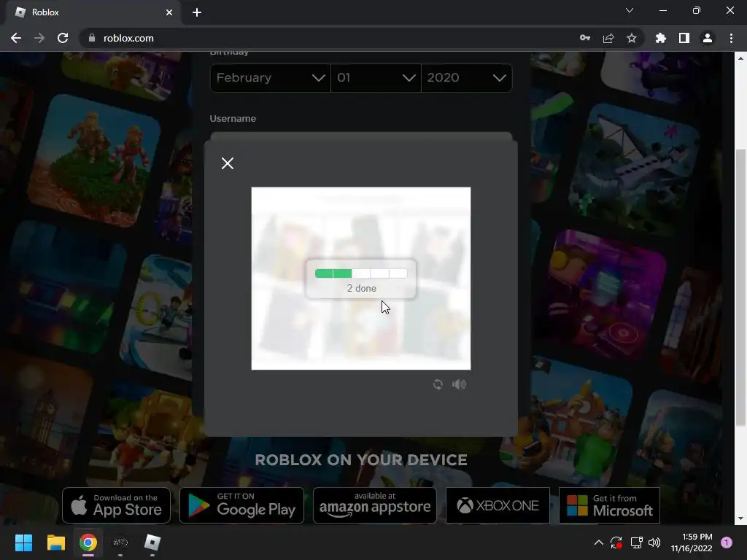The width and height of the screenshot is (747, 560).
Task: Open the network tray icon
Action: 636,542
